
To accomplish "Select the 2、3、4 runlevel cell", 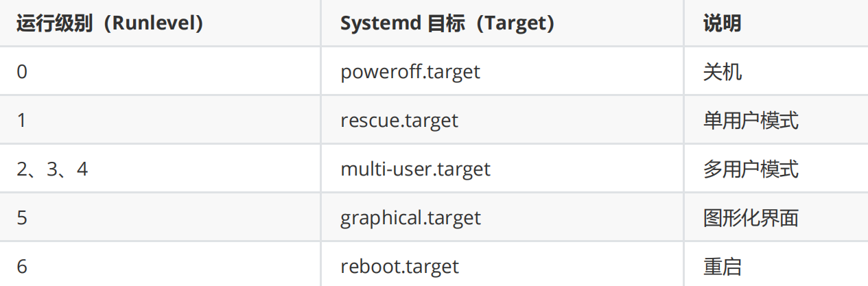I will [52, 169].
